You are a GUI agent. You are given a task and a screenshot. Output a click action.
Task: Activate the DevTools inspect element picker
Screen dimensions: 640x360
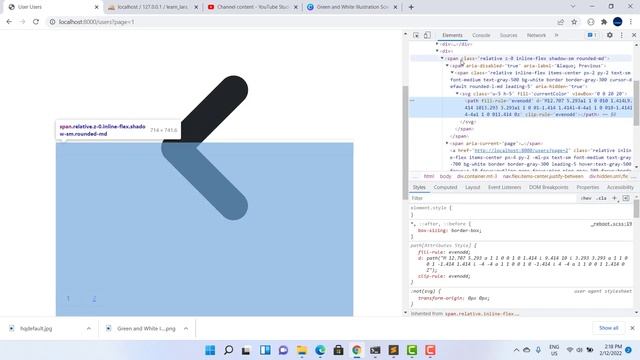(x=416, y=36)
